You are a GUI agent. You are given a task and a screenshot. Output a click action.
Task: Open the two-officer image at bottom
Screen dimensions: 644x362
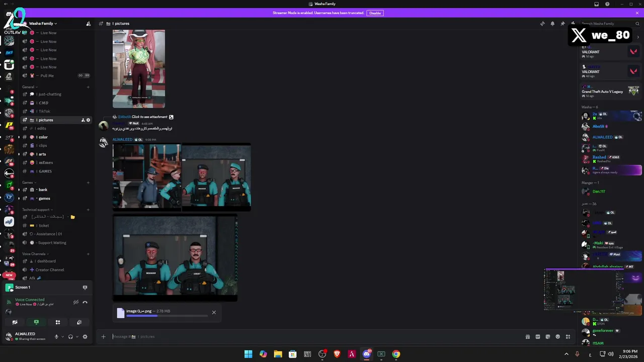(x=175, y=258)
